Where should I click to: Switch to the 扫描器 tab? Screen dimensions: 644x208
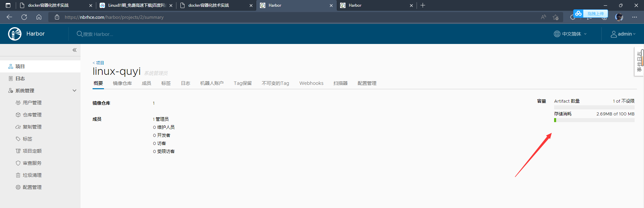click(340, 83)
